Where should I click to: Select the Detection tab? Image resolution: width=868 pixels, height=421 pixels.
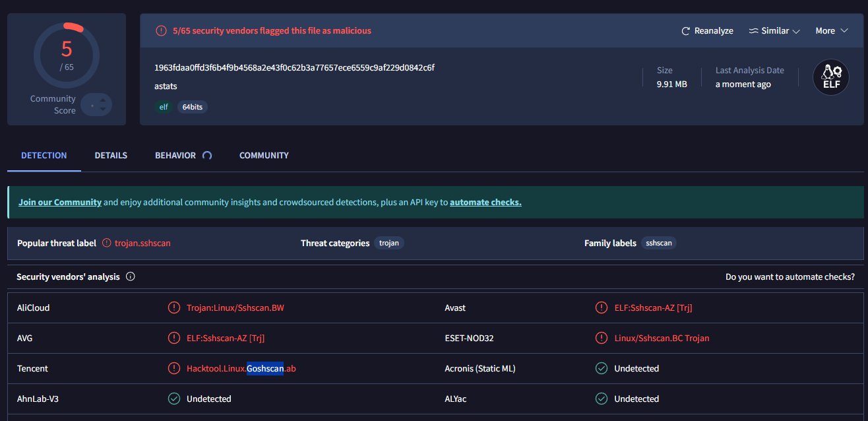point(44,156)
